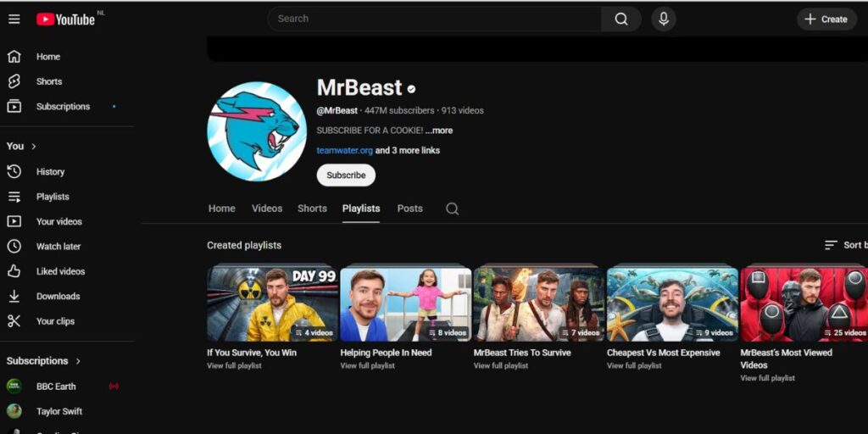Open the teamwater.org link
868x434 pixels.
coord(344,151)
